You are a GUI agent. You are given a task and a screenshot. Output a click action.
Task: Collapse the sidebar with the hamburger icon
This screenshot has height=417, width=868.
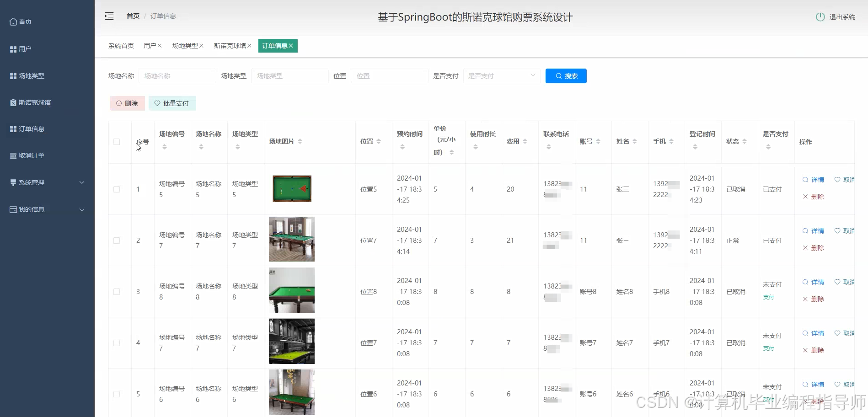click(x=109, y=16)
